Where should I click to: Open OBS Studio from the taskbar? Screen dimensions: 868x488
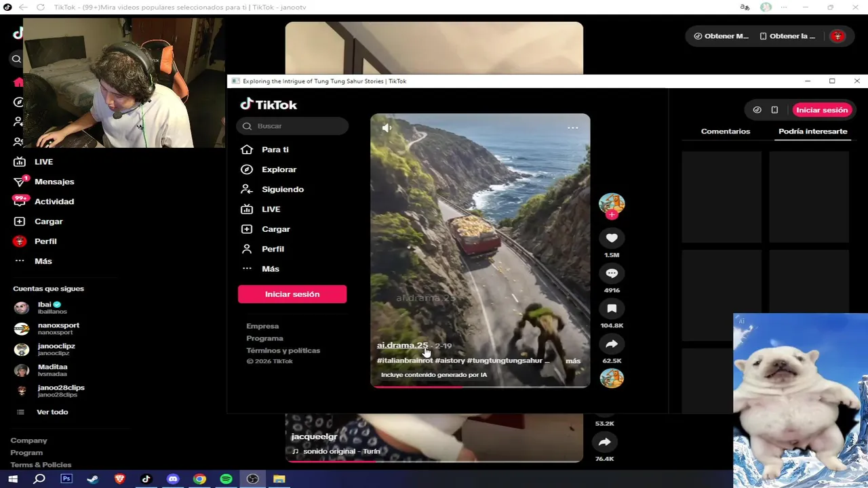click(252, 479)
